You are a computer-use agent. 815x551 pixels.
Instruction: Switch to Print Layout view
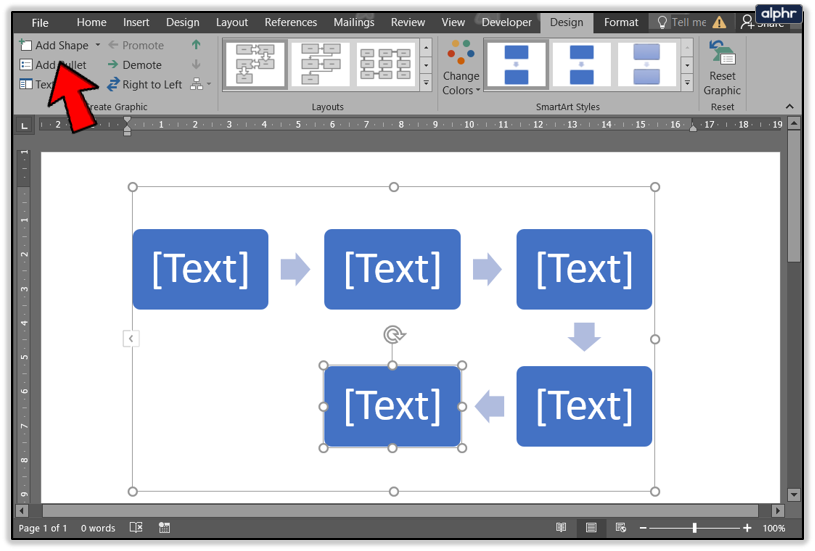pos(591,528)
